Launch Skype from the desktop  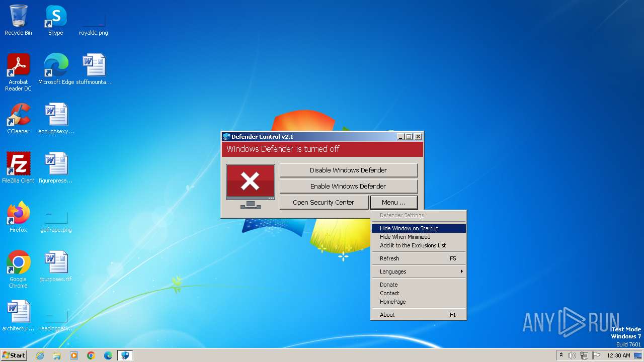click(x=56, y=20)
